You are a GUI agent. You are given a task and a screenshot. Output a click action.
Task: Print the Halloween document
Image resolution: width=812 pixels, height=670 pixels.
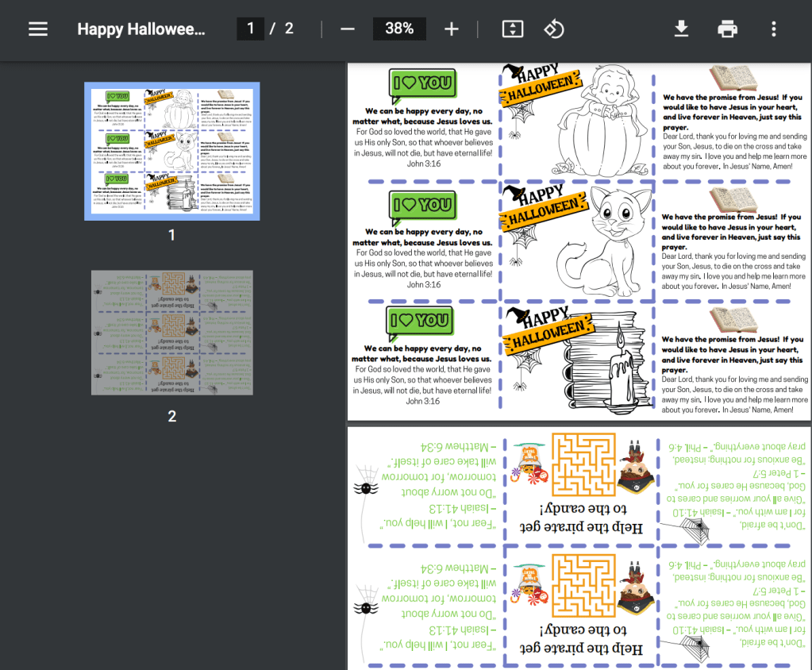(x=727, y=29)
